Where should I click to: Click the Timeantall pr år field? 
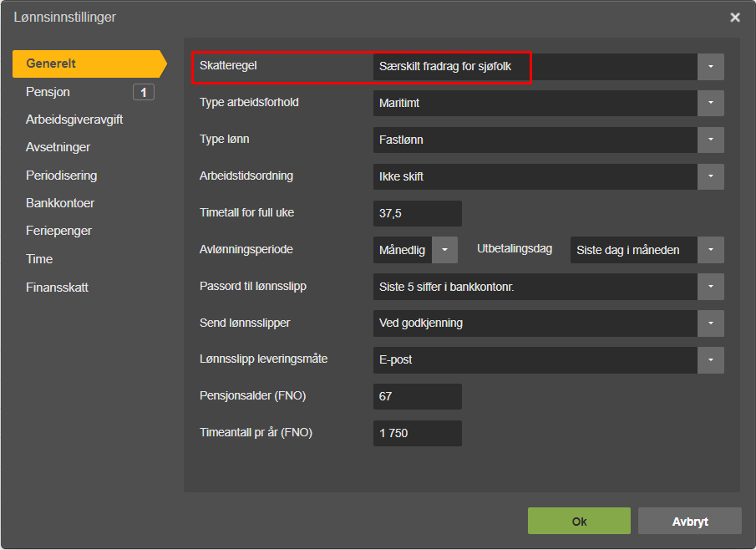[x=417, y=433]
